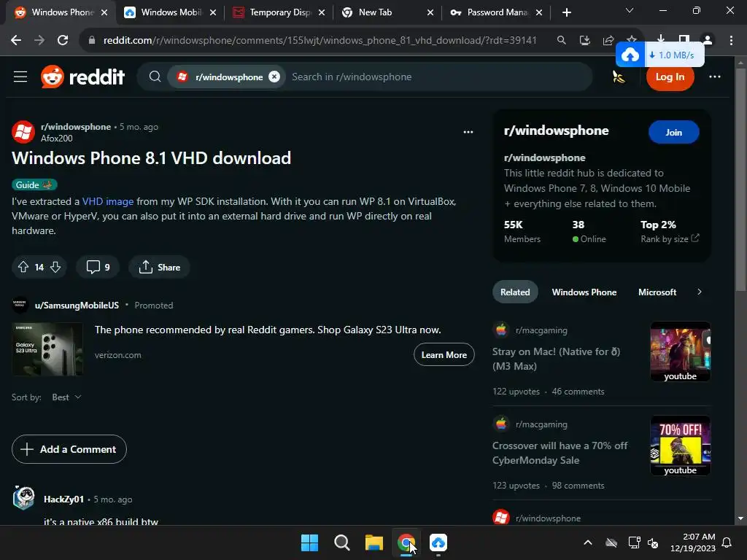Open the Stray on Mac youtube thumbnail

pyautogui.click(x=681, y=351)
